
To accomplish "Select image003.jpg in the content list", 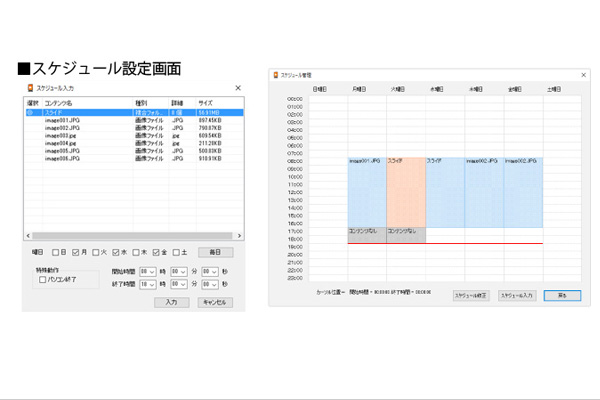I will point(62,135).
